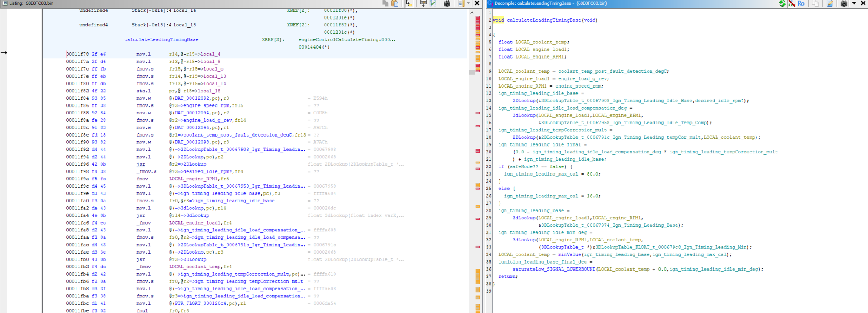Re-decompile using the green refresh icon
Image resolution: width=868 pixels, height=313 pixels.
(782, 3)
